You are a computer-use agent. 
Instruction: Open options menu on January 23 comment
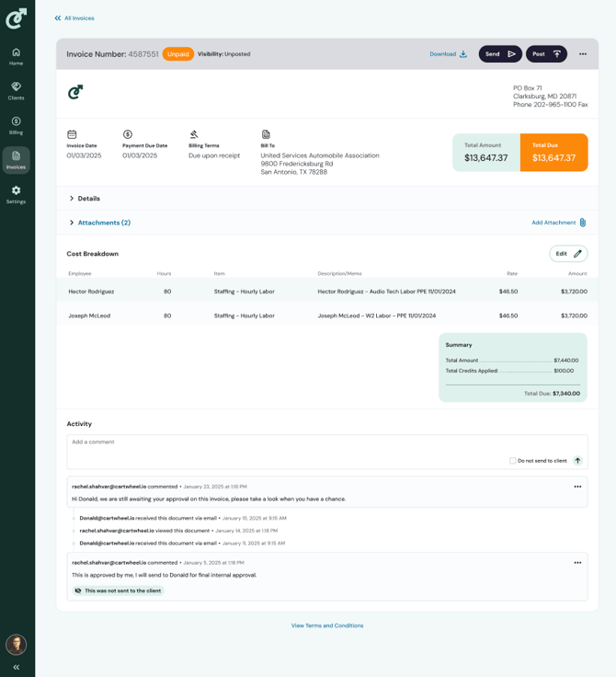pyautogui.click(x=577, y=487)
